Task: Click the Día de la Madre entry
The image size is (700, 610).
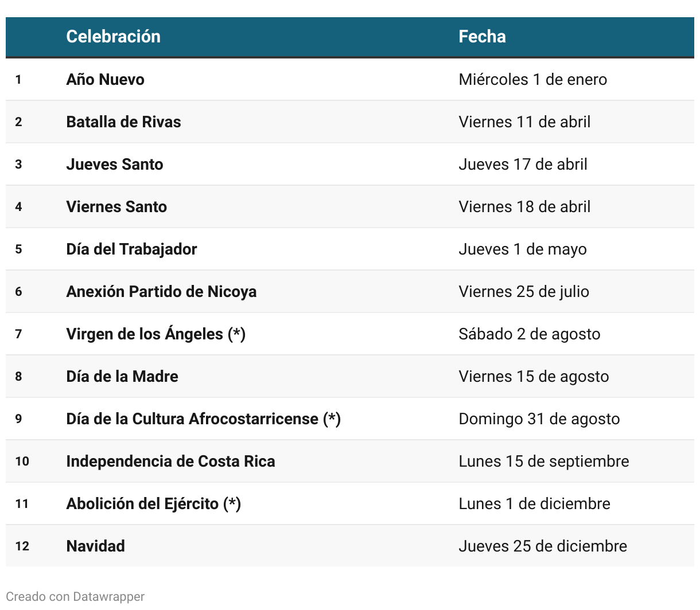Action: pos(122,377)
